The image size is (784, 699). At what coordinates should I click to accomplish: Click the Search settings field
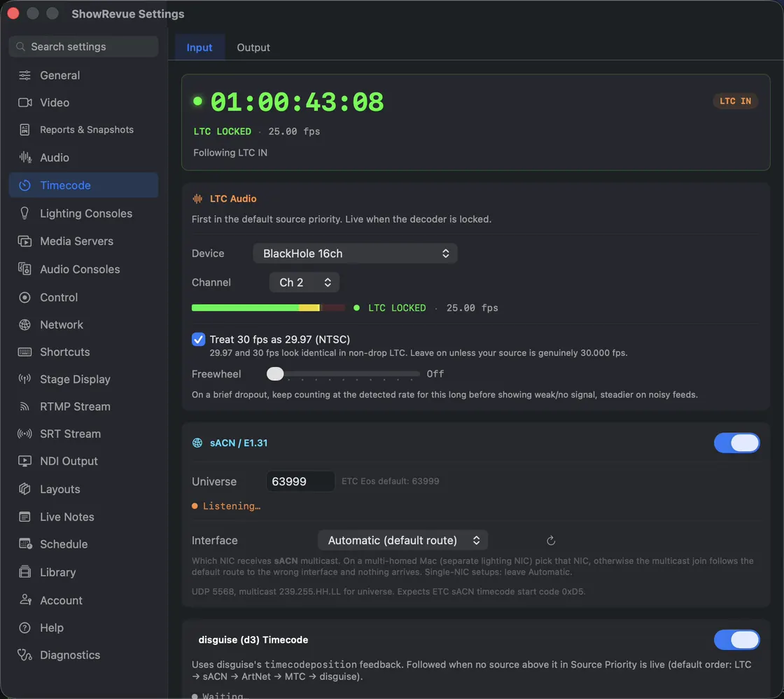[84, 46]
